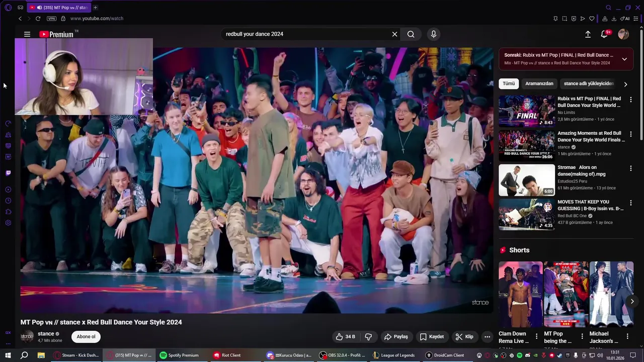Reload the current page
644x362 pixels.
(x=38, y=19)
